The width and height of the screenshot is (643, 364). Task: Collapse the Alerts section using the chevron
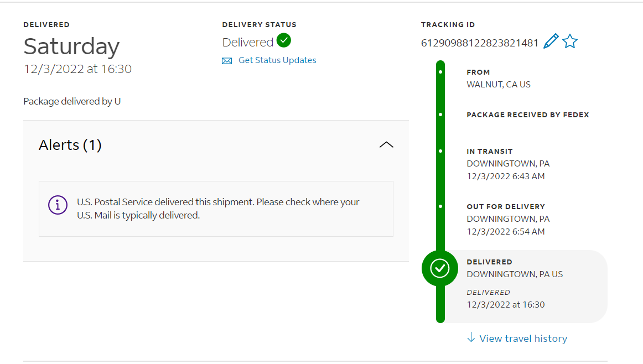386,145
